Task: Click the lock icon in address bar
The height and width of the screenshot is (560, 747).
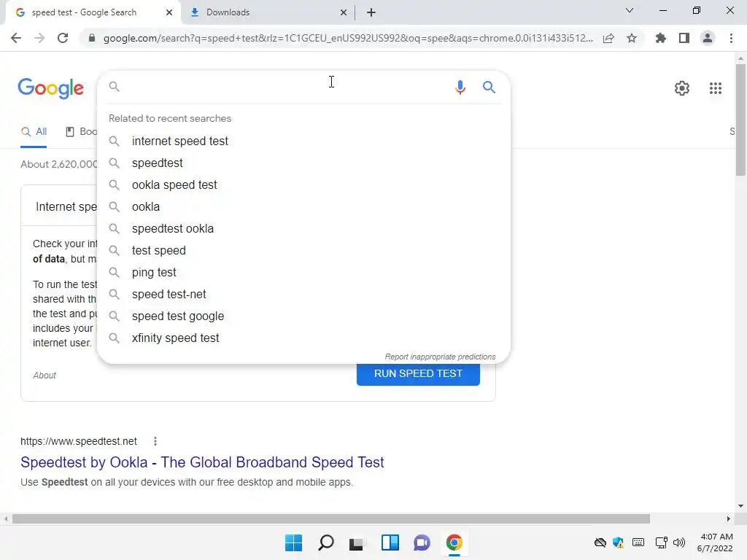Action: [92, 38]
